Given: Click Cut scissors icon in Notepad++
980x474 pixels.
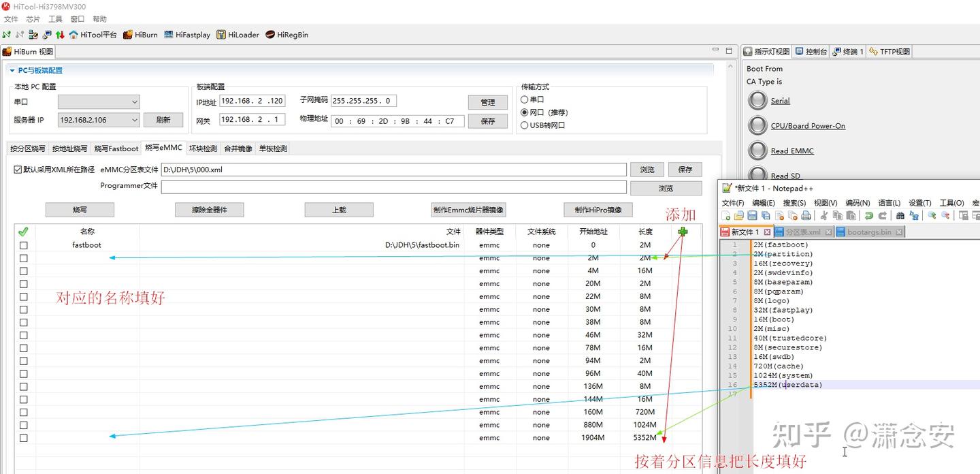Looking at the screenshot, I should tap(823, 215).
